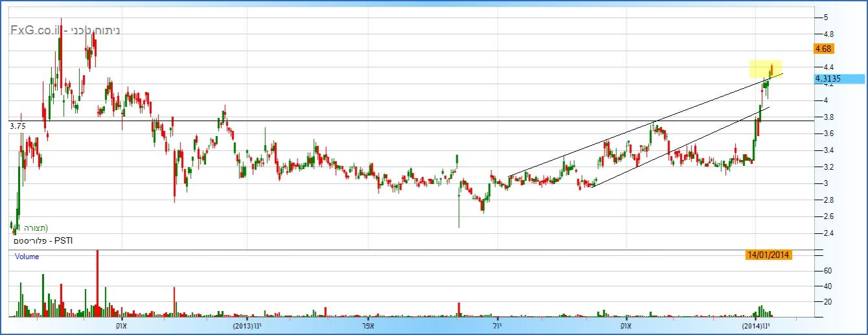Click the 3 value on the price axis
Image resolution: width=868 pixels, height=335 pixels.
(825, 183)
